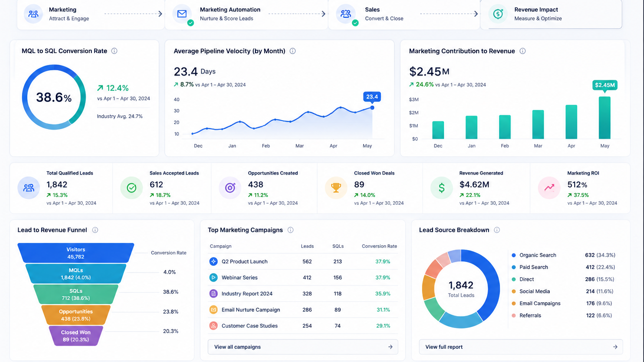Click info icon next to Average Pipeline Velocity
The height and width of the screenshot is (362, 644).
pyautogui.click(x=293, y=51)
